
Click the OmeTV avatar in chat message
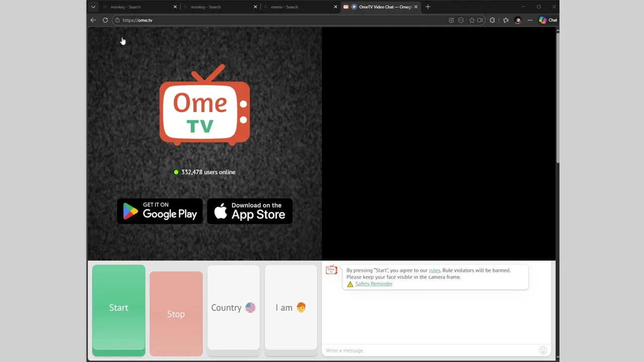pyautogui.click(x=332, y=270)
